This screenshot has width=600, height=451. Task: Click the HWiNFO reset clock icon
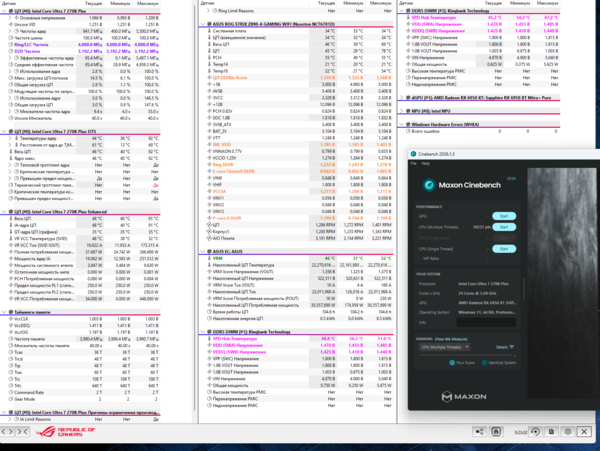pos(535,432)
